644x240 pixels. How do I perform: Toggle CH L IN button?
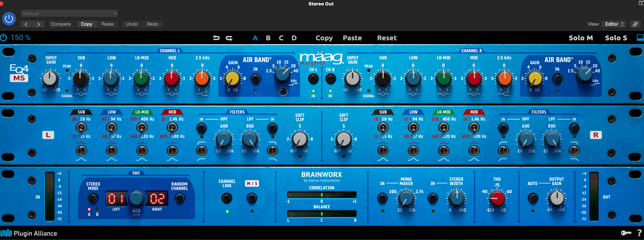(x=313, y=78)
